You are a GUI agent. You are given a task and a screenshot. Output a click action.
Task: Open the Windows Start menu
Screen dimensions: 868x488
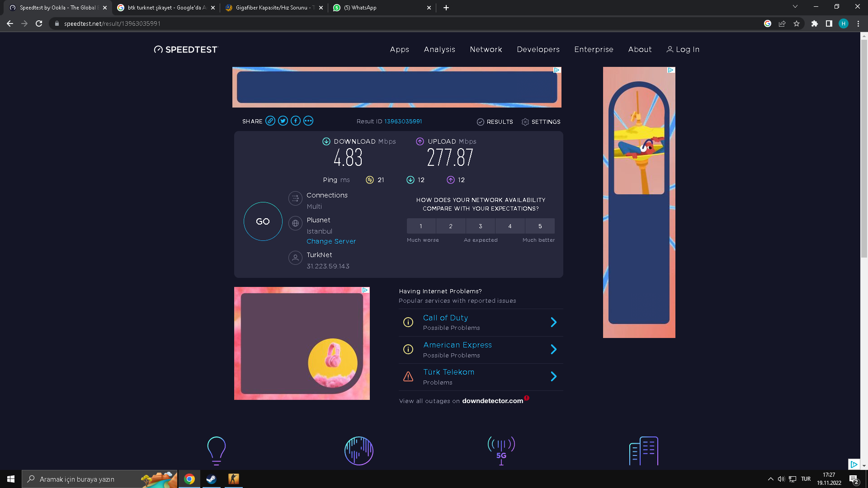(x=11, y=479)
